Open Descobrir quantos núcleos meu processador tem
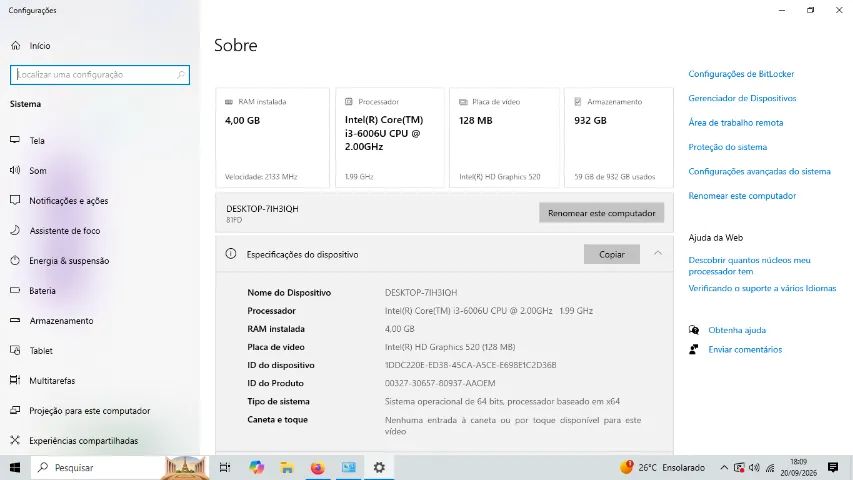The image size is (853, 480). click(749, 266)
